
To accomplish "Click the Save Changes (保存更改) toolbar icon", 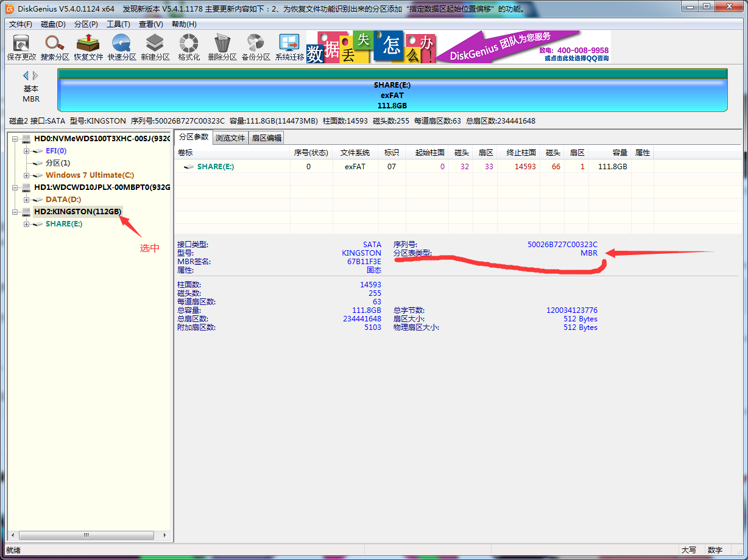I will point(21,47).
